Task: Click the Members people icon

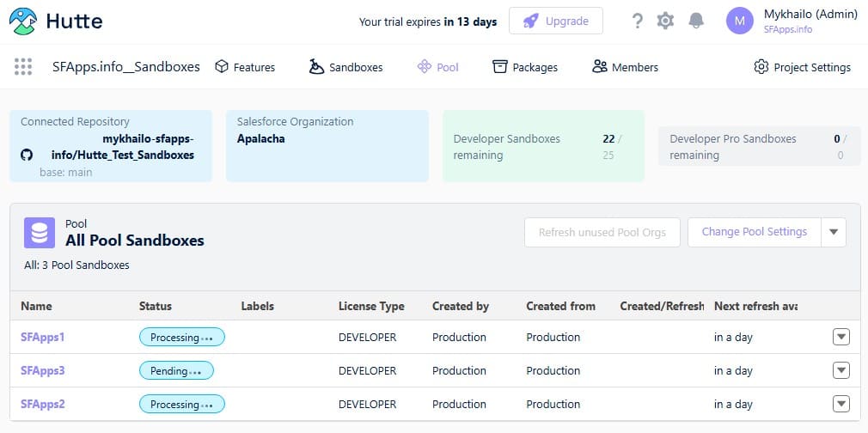Action: [600, 67]
